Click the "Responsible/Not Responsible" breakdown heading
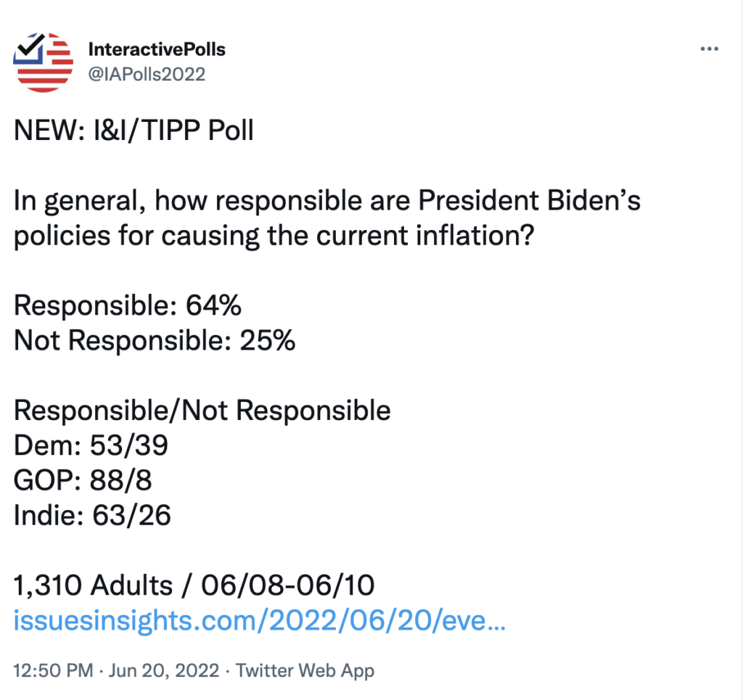The image size is (743, 700). click(202, 411)
